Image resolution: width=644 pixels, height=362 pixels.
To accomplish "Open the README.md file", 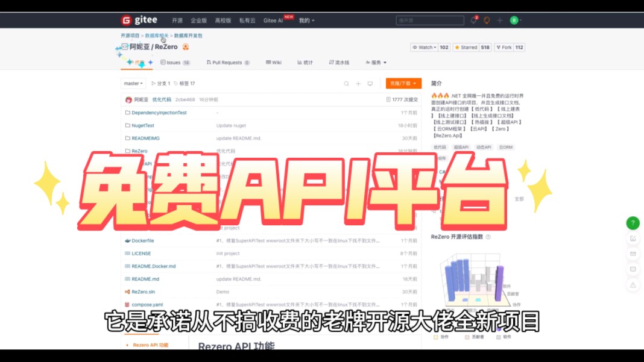I will pos(145,279).
